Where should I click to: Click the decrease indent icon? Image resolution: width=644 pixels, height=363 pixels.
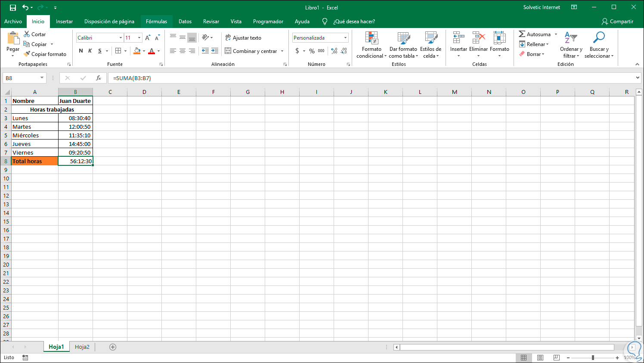pos(205,51)
